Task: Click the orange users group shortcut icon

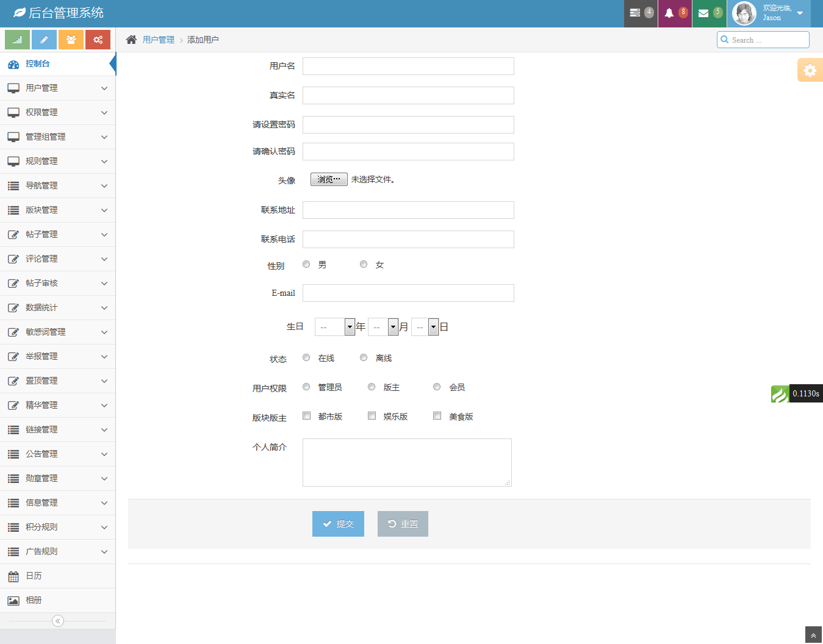Action: pyautogui.click(x=71, y=40)
